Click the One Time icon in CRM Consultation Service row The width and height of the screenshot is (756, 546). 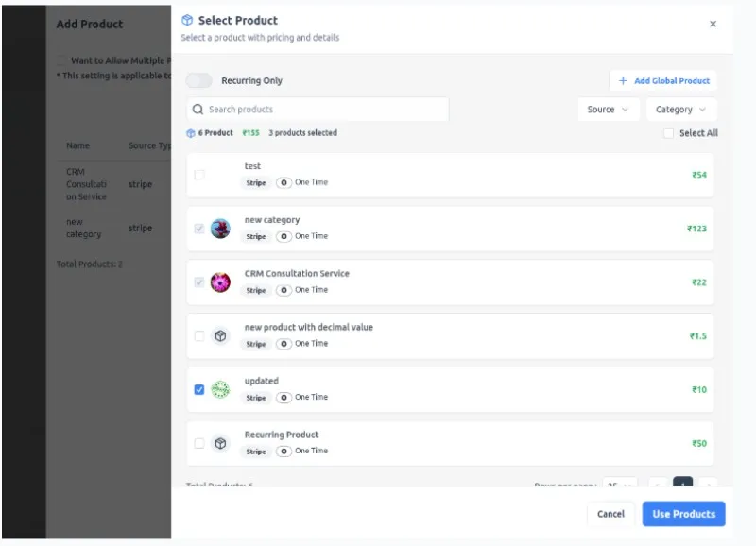[x=284, y=290]
